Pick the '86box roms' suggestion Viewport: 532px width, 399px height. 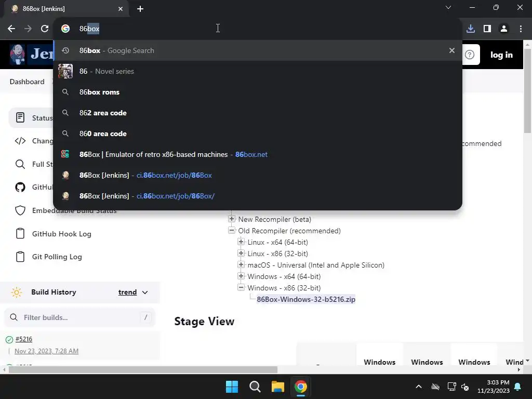coord(258,92)
